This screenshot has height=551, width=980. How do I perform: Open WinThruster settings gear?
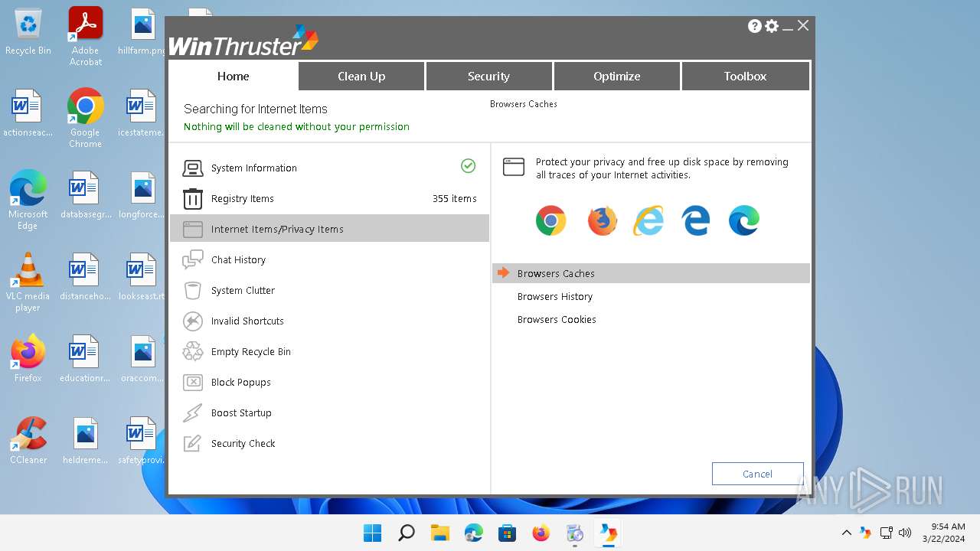tap(772, 26)
